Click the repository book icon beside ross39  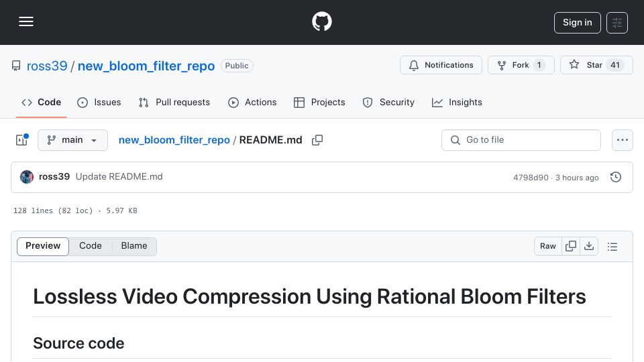click(x=16, y=66)
